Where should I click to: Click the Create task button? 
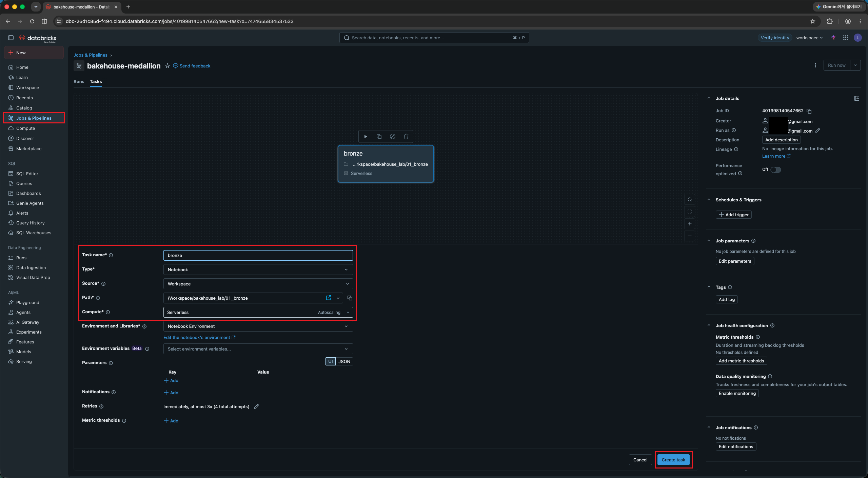point(673,460)
